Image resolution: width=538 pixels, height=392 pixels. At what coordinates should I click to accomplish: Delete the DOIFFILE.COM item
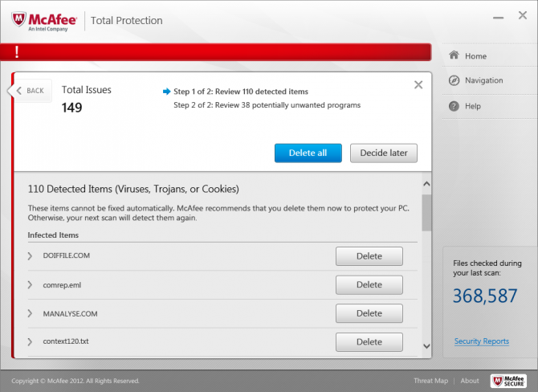coord(369,256)
